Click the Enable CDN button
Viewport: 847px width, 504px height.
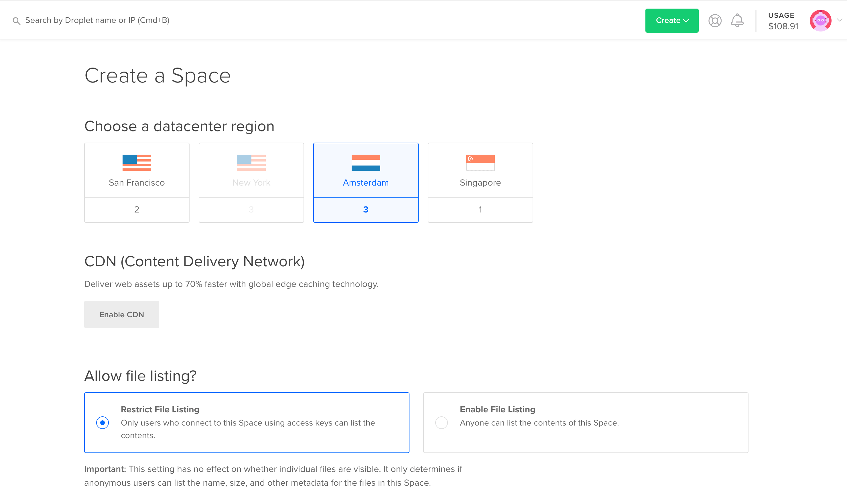coord(122,314)
